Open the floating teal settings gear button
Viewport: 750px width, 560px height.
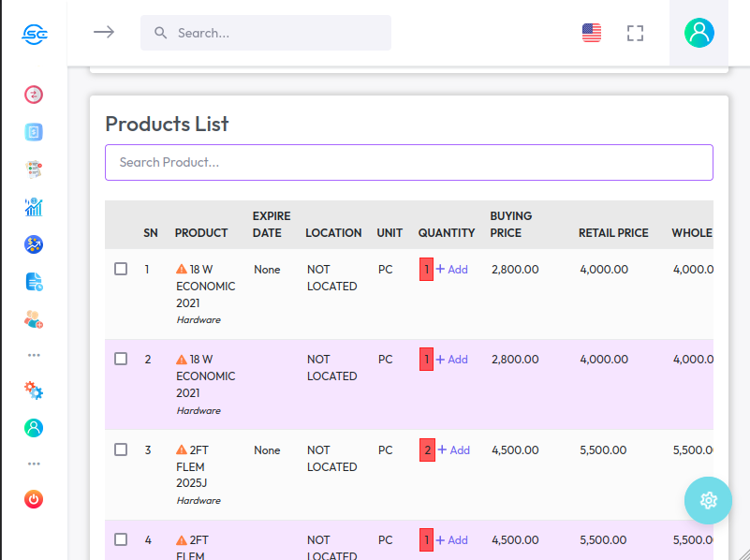[708, 500]
